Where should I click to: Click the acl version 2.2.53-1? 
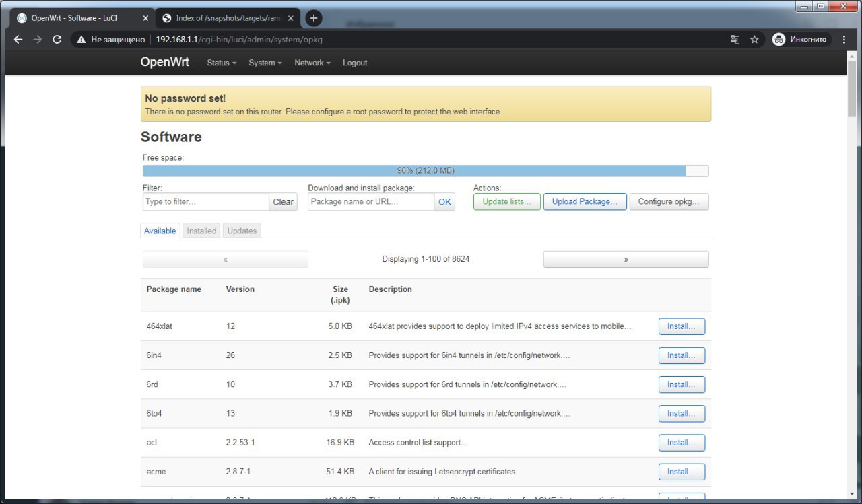[240, 443]
